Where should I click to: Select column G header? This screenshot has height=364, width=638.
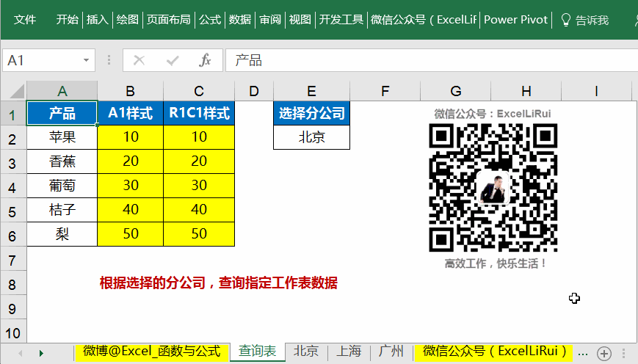pos(456,91)
